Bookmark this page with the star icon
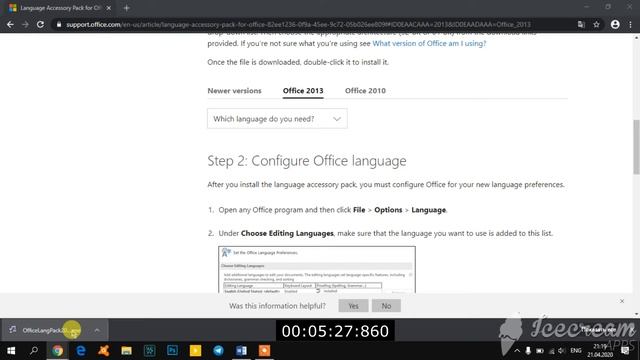The width and height of the screenshot is (640, 360). point(596,24)
